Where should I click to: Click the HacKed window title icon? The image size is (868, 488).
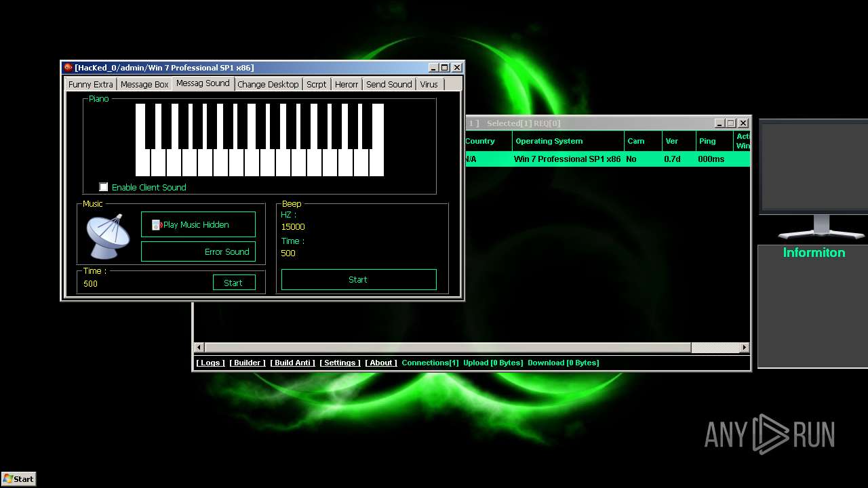point(68,67)
